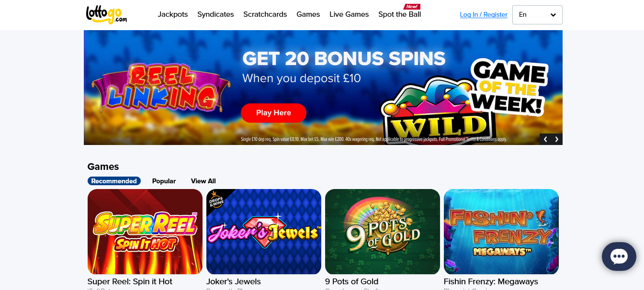Expand the En language dropdown
Image resolution: width=644 pixels, height=290 pixels.
pyautogui.click(x=537, y=15)
